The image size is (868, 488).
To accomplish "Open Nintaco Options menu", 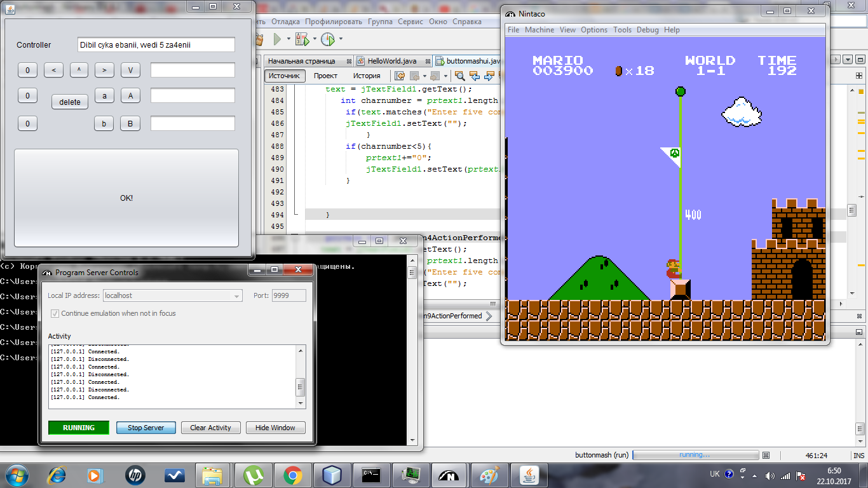I will [594, 30].
